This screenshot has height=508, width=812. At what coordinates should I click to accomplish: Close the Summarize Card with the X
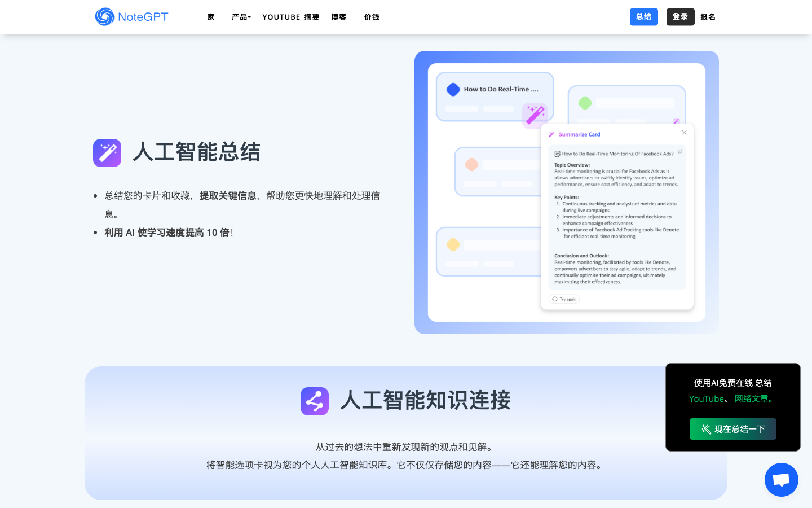click(x=684, y=132)
